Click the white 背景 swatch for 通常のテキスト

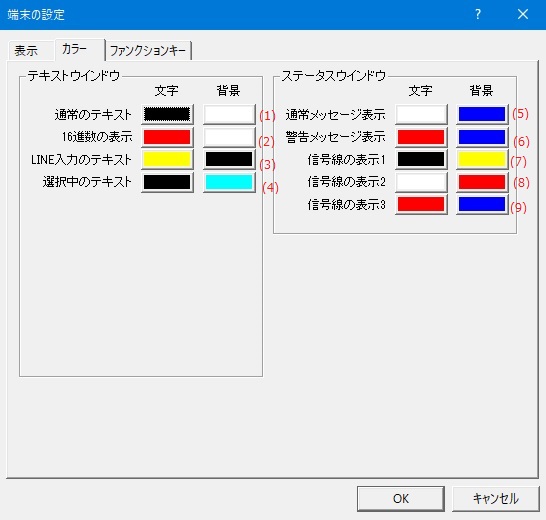tap(229, 114)
